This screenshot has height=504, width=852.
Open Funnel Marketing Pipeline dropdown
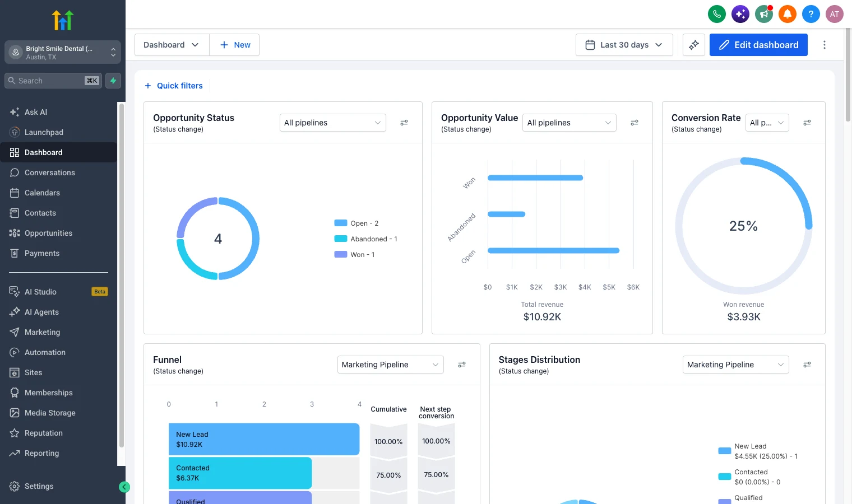coord(390,365)
